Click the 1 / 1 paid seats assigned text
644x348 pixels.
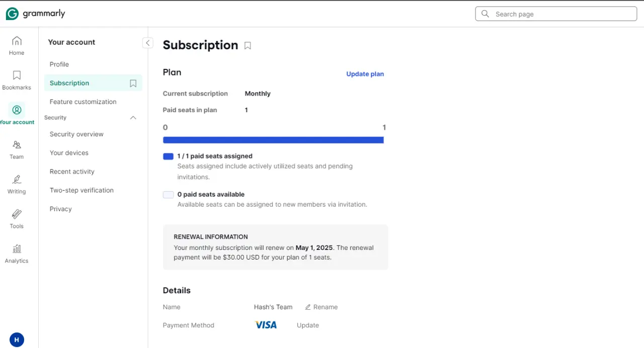pos(215,156)
